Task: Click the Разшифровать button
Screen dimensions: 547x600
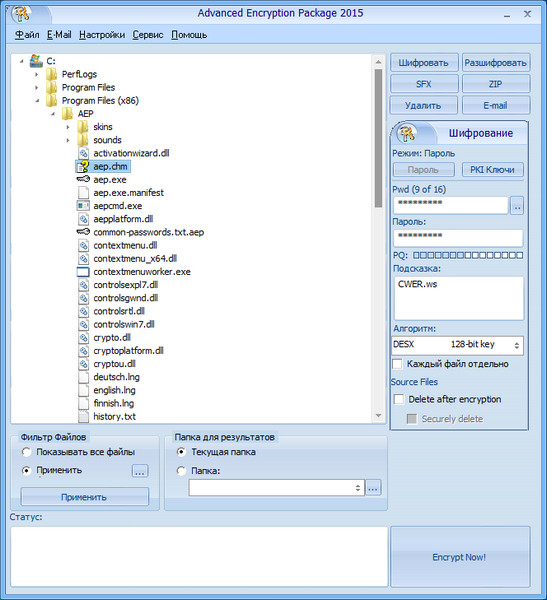Action: [x=496, y=63]
